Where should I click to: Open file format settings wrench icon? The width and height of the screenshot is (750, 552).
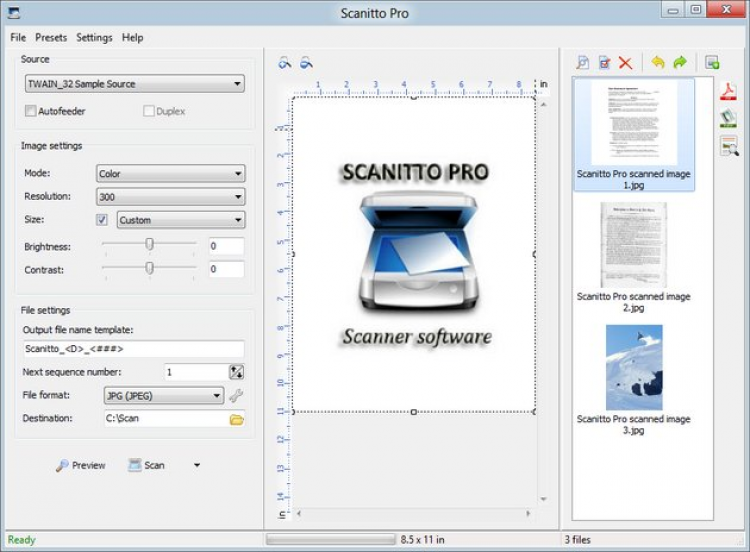(x=236, y=396)
